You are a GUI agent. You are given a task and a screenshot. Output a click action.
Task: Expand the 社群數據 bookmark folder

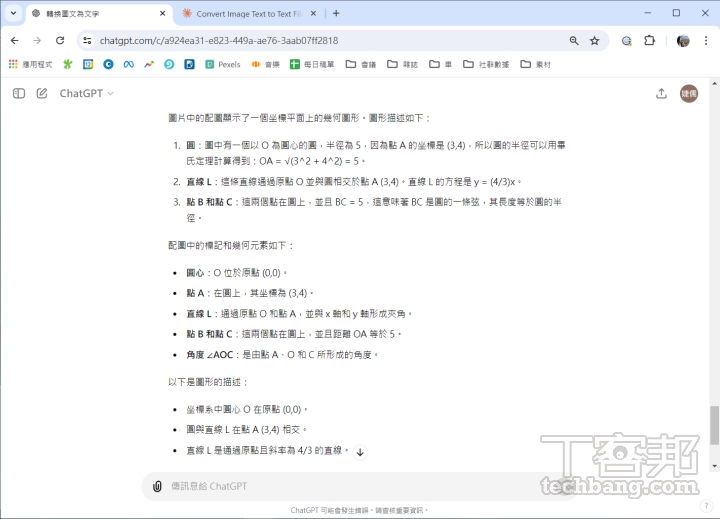[x=486, y=64]
